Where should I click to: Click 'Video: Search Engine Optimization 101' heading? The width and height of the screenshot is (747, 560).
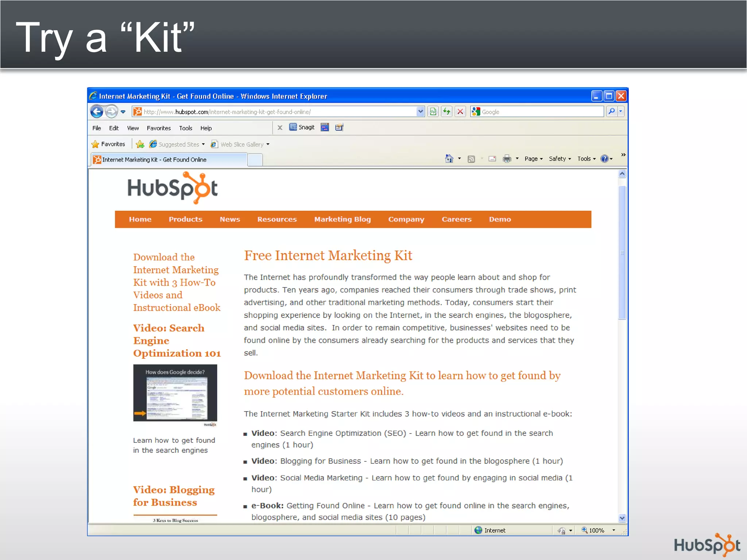tap(177, 341)
